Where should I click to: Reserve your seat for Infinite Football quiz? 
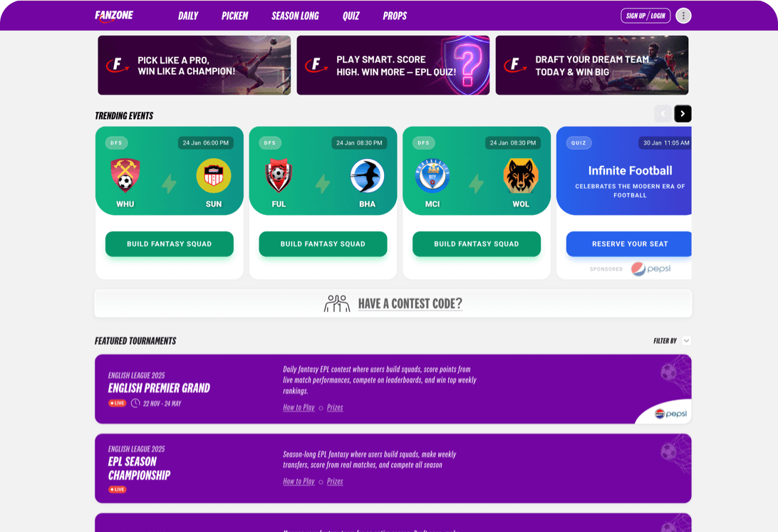coord(628,244)
